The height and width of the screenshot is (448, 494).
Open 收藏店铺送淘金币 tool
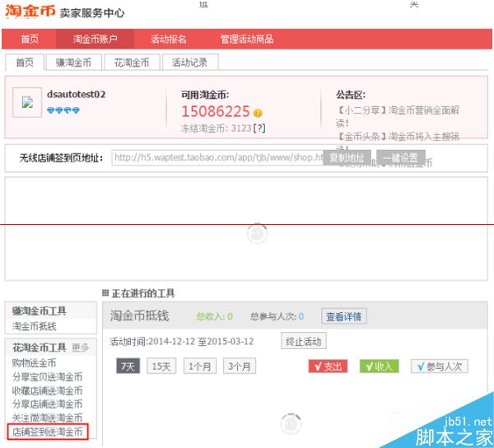point(47,390)
